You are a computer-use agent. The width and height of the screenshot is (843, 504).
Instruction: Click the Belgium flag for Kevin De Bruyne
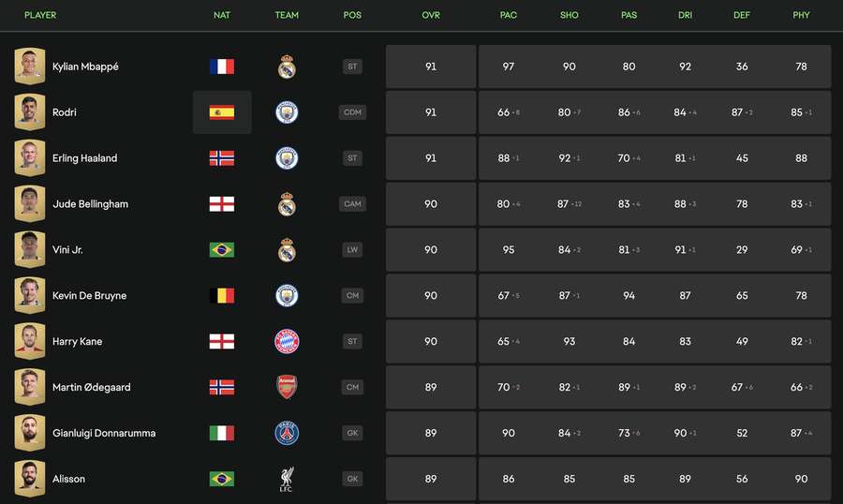pos(221,295)
